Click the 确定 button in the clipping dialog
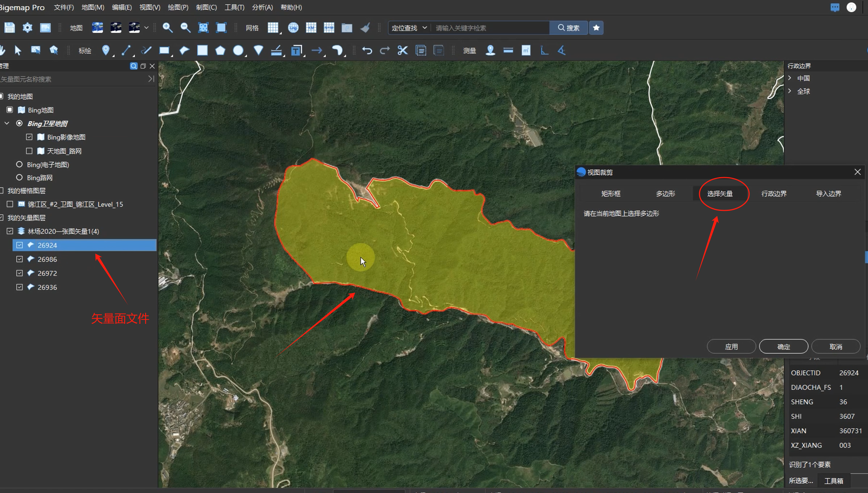 pos(784,346)
